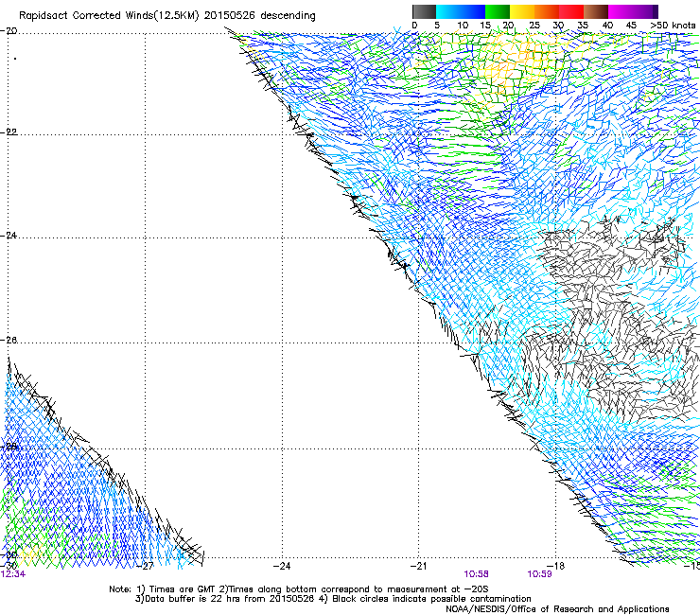Click the brown 35-40 knots legend swatch
The height and width of the screenshot is (615, 700).
click(596, 11)
